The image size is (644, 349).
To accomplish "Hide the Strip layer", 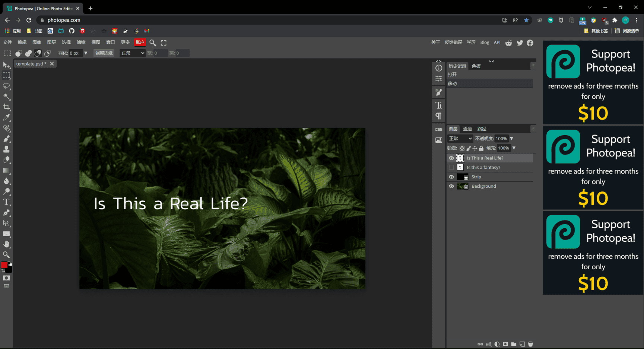I will pos(451,177).
